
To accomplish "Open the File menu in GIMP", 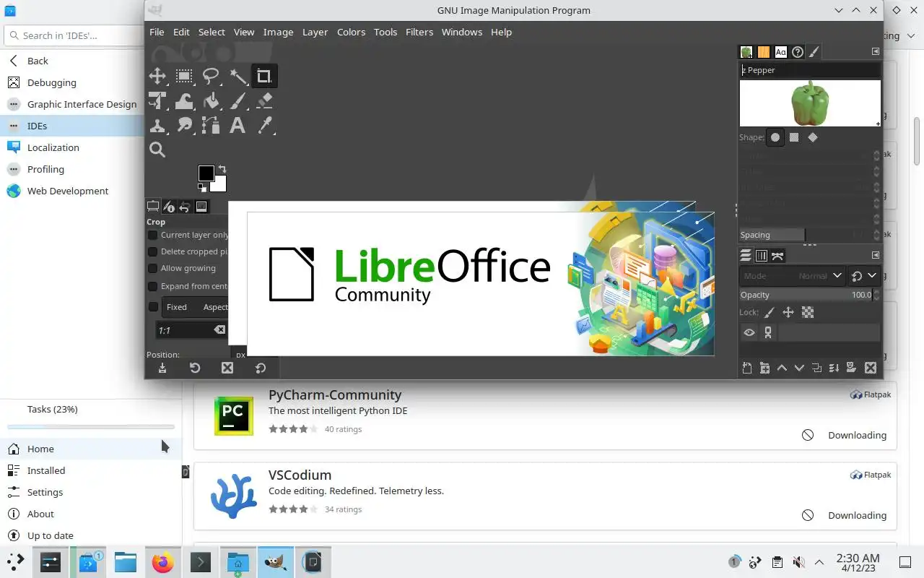I will coord(157,32).
